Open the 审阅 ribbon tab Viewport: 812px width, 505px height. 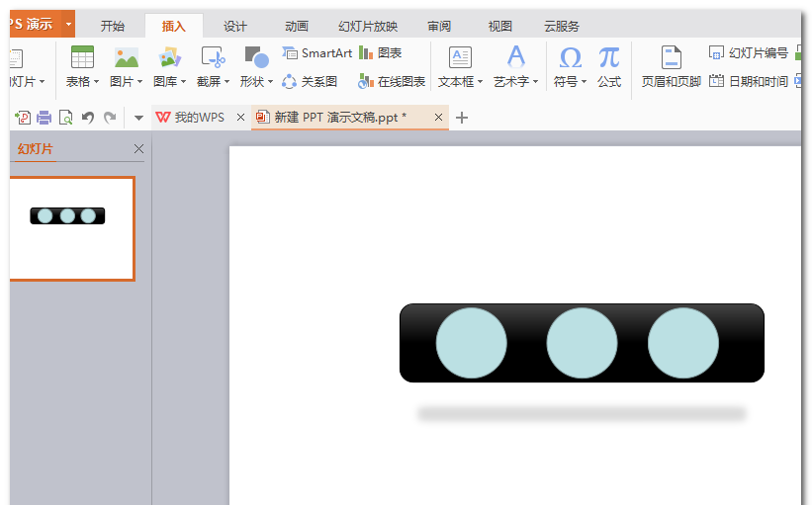tap(439, 26)
